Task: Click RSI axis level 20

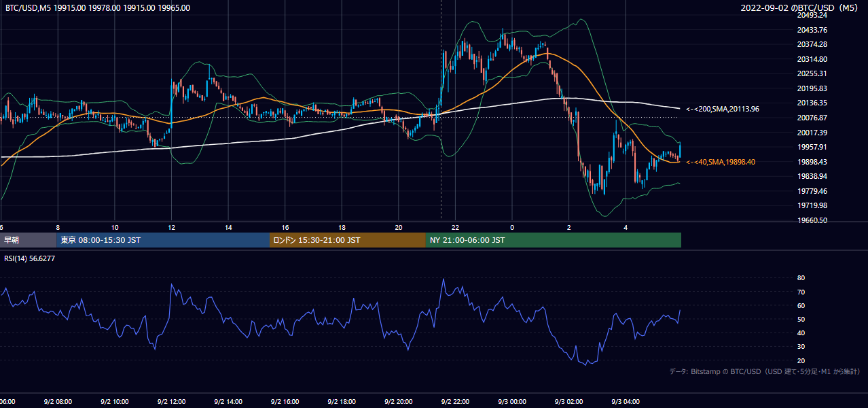Action: click(801, 360)
